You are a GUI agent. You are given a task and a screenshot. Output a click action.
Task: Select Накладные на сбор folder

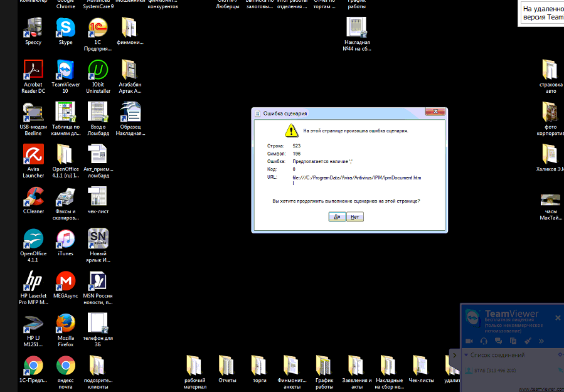point(389,373)
